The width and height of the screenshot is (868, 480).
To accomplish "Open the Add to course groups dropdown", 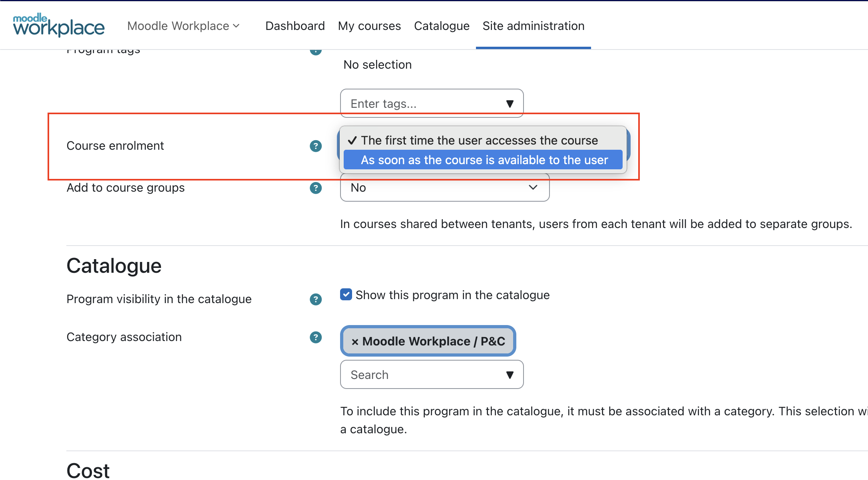I will click(444, 188).
